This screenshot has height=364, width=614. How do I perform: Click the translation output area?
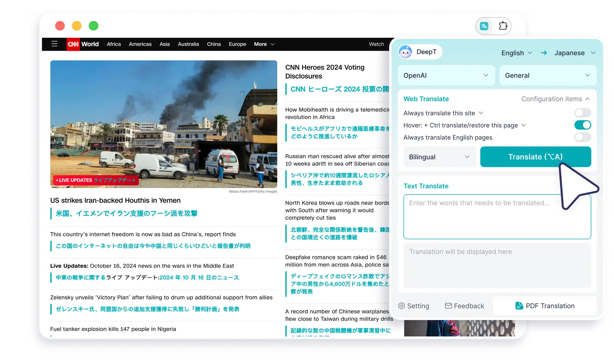(x=497, y=265)
